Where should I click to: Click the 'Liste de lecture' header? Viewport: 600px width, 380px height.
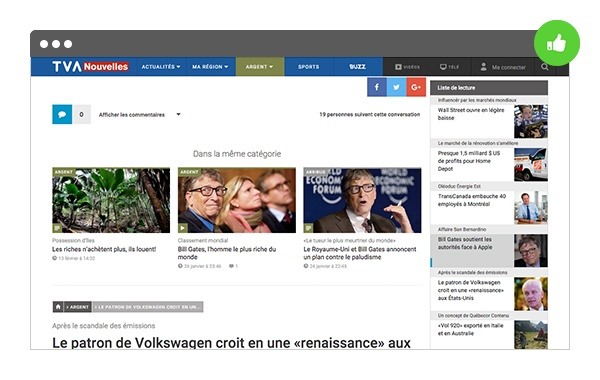(489, 88)
